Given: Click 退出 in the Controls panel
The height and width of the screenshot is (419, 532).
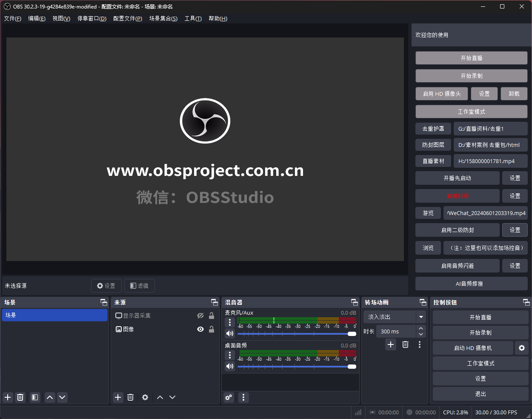Looking at the screenshot, I should tap(481, 394).
